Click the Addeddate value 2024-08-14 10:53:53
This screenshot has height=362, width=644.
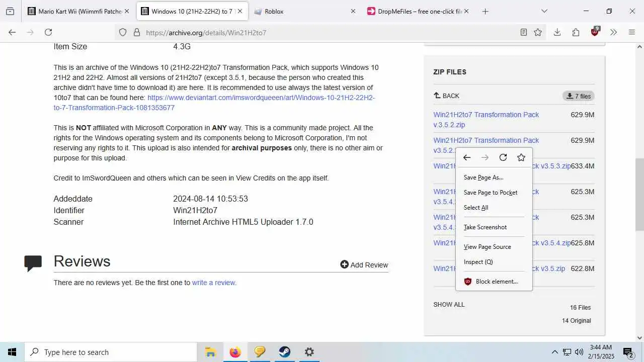pyautogui.click(x=210, y=199)
